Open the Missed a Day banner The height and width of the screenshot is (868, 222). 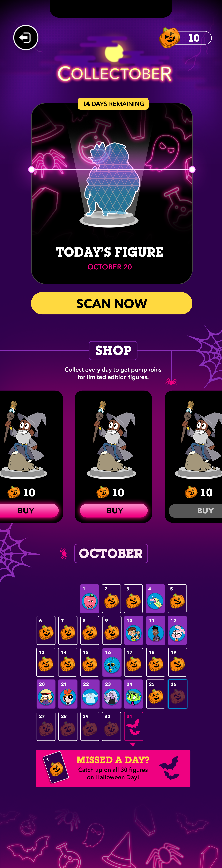point(113,768)
